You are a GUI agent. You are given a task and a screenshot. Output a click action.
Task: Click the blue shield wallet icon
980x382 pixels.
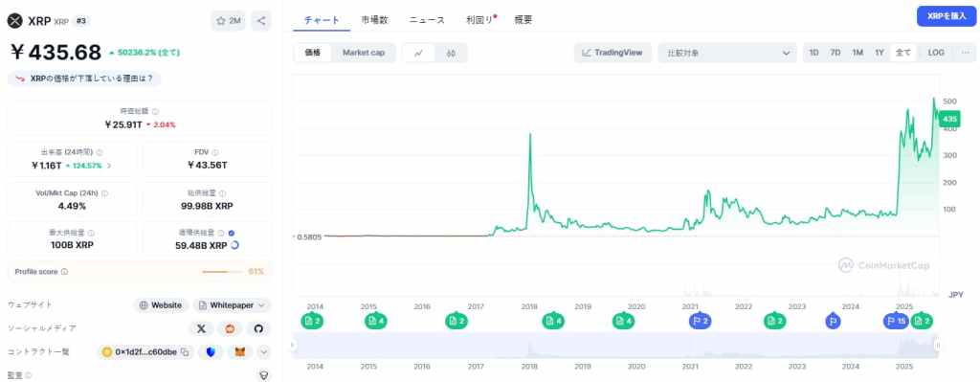(212, 352)
